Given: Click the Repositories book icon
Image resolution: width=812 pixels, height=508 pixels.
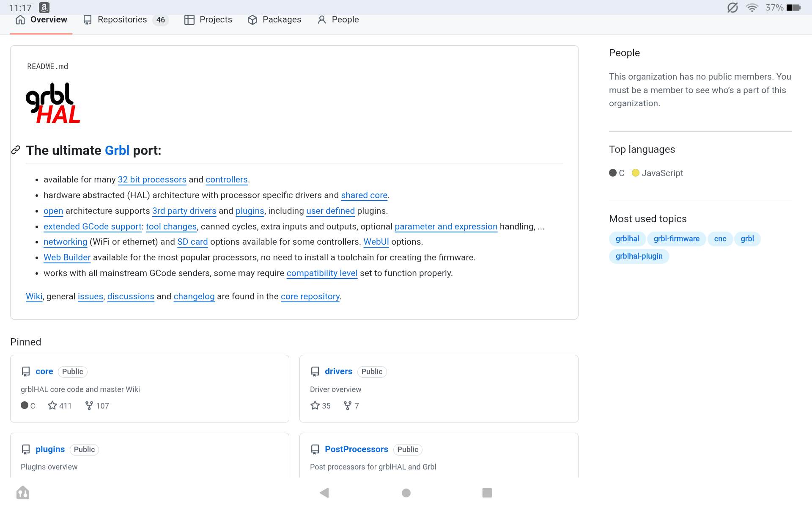Looking at the screenshot, I should coord(88,19).
